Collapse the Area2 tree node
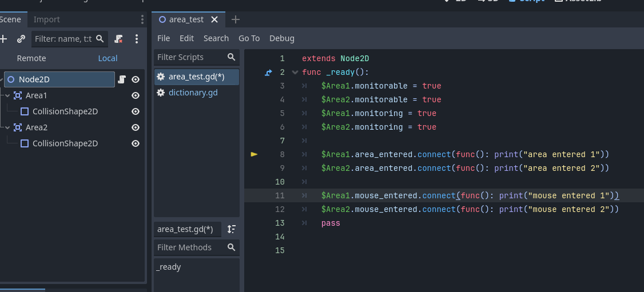644x292 pixels. pos(7,127)
